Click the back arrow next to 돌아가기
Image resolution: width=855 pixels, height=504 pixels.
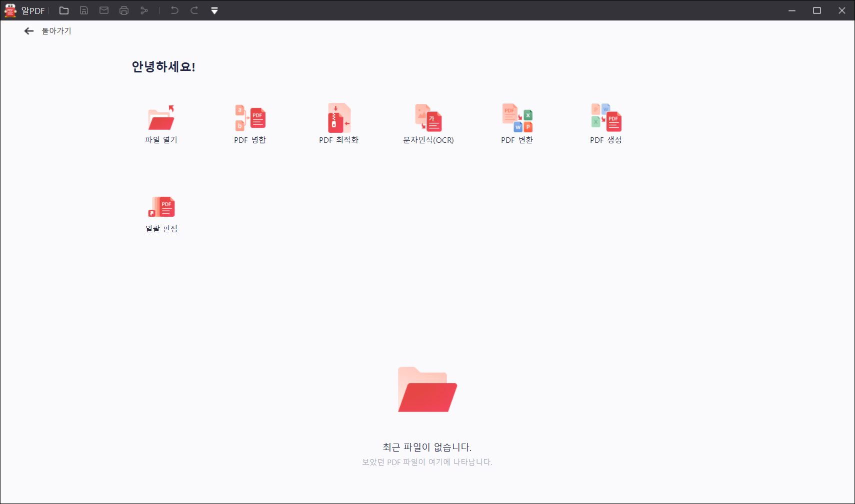coord(29,31)
